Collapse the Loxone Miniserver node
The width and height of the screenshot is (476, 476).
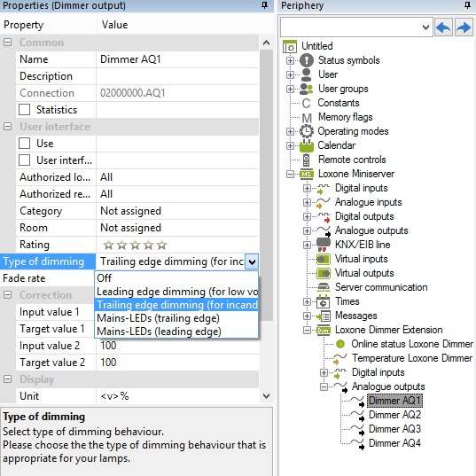coord(290,174)
